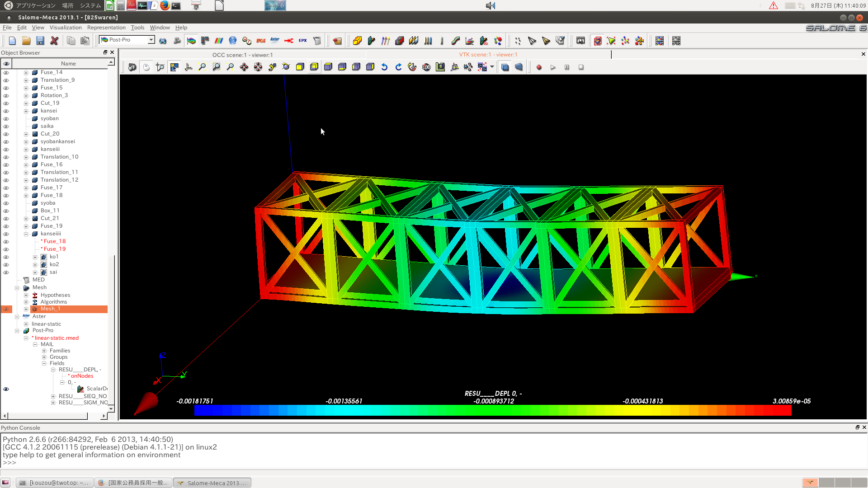Click the Save floppy disk icon
This screenshot has width=868, height=488.
pyautogui.click(x=40, y=41)
